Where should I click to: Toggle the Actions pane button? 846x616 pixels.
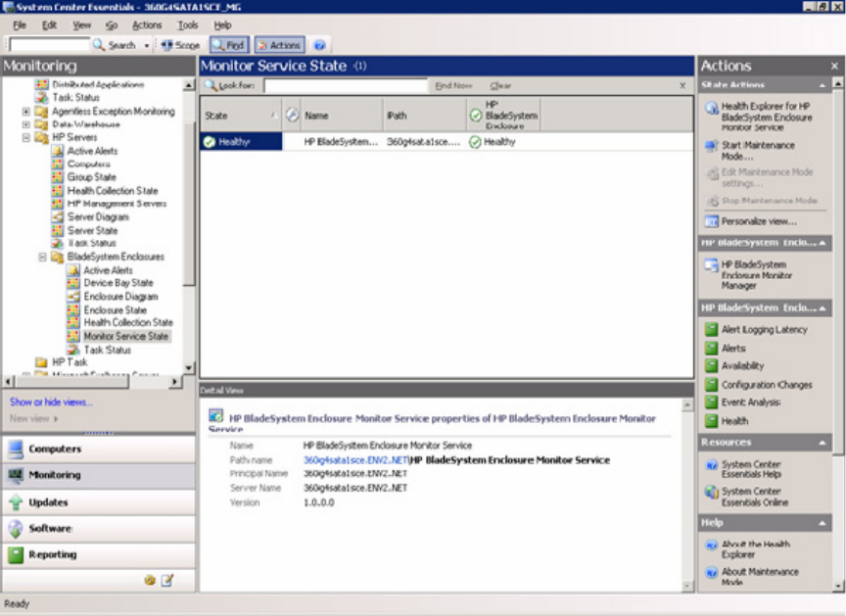pyautogui.click(x=279, y=45)
